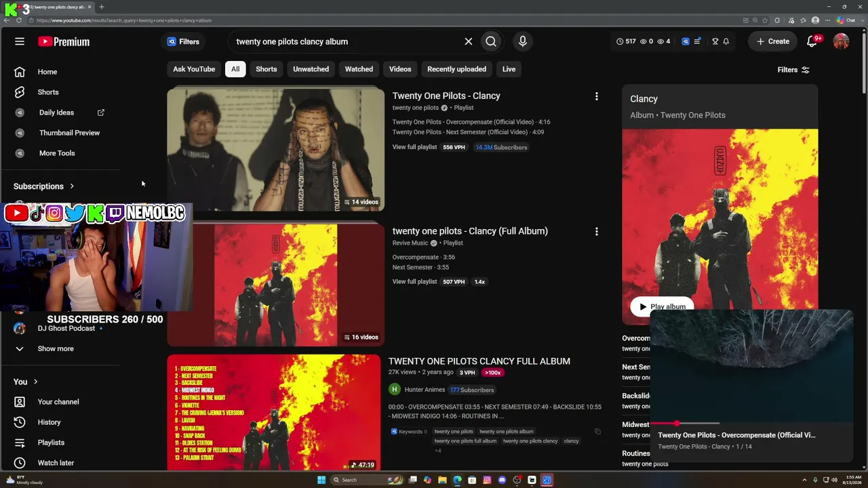Expand the You section
The width and height of the screenshot is (868, 488).
pos(26,382)
